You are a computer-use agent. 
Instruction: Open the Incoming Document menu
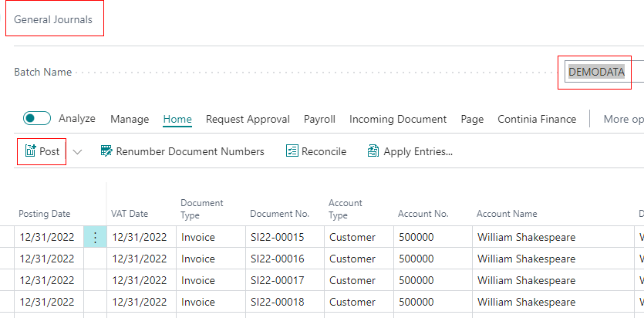pyautogui.click(x=398, y=119)
